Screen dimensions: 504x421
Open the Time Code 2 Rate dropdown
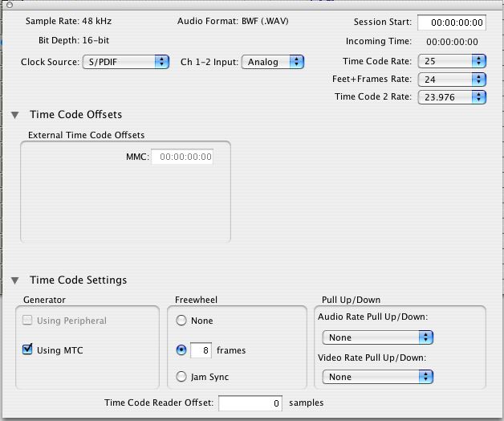click(452, 96)
